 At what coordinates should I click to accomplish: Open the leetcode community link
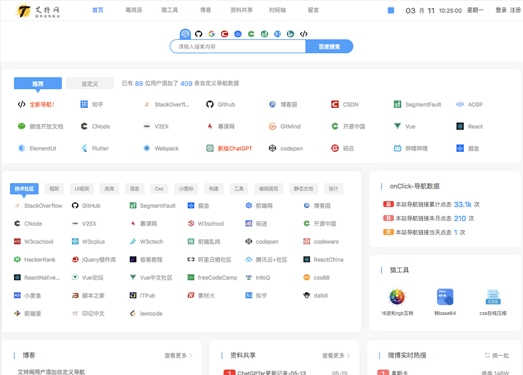[x=146, y=314]
